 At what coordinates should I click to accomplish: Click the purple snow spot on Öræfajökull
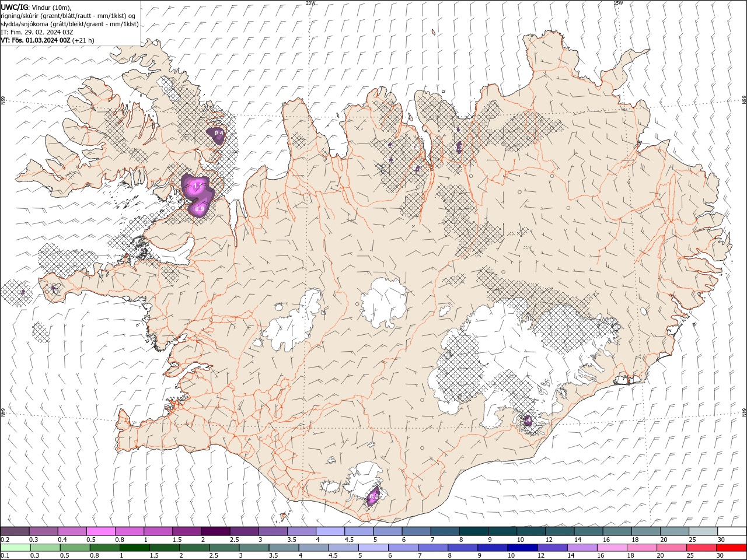528,421
